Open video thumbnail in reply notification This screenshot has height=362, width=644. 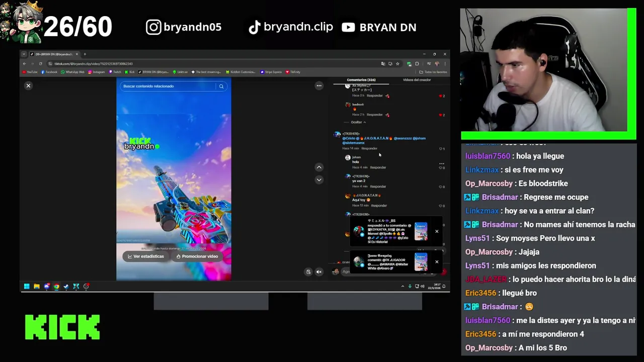[x=421, y=231]
